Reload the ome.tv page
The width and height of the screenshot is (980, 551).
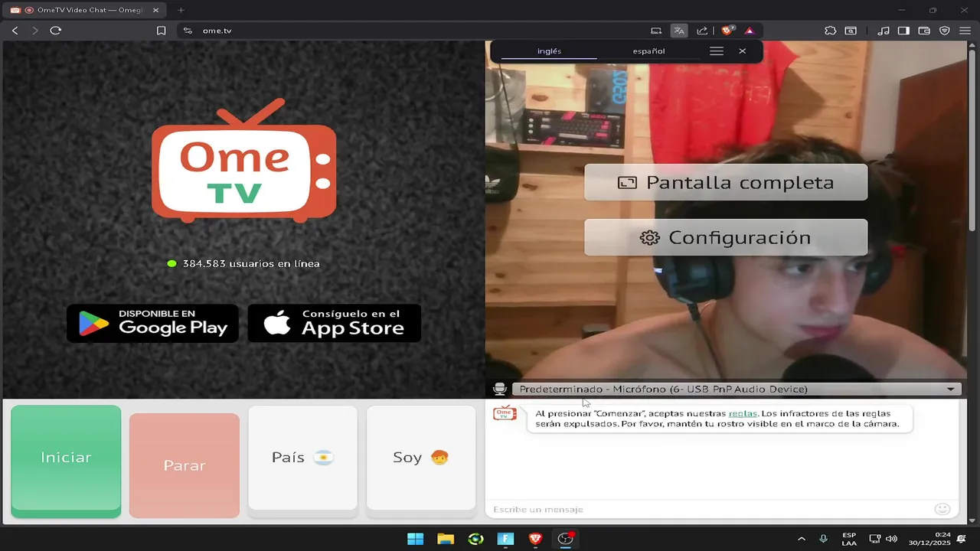click(55, 31)
